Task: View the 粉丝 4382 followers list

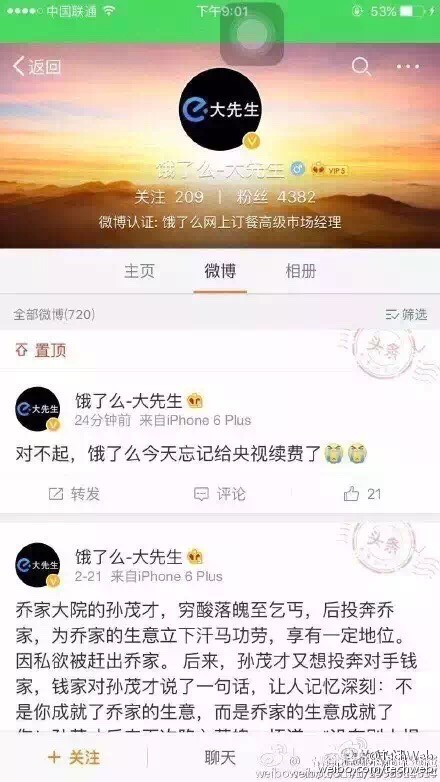Action: (276, 197)
